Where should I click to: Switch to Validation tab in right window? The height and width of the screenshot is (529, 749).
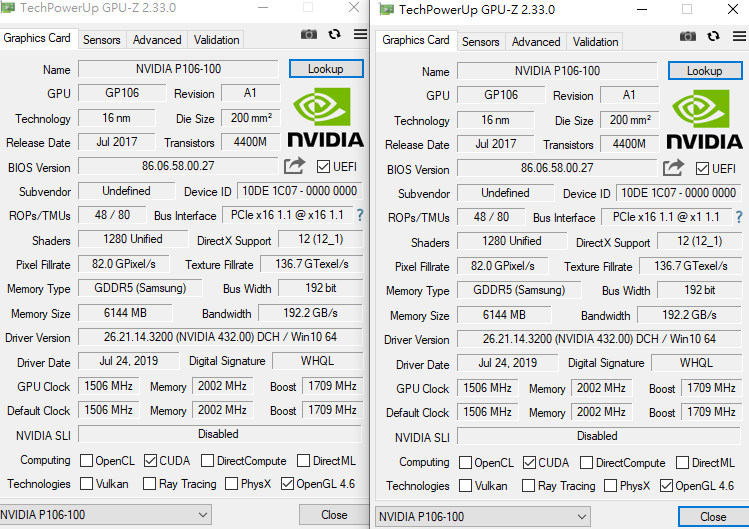[595, 42]
